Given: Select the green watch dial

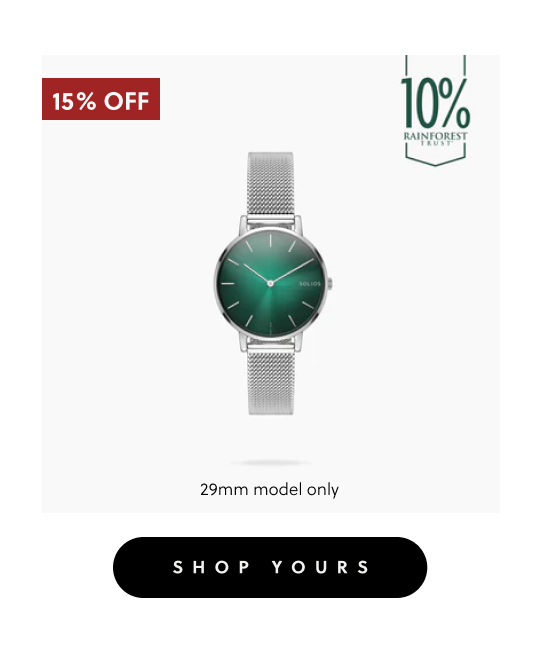Looking at the screenshot, I should pos(270,283).
